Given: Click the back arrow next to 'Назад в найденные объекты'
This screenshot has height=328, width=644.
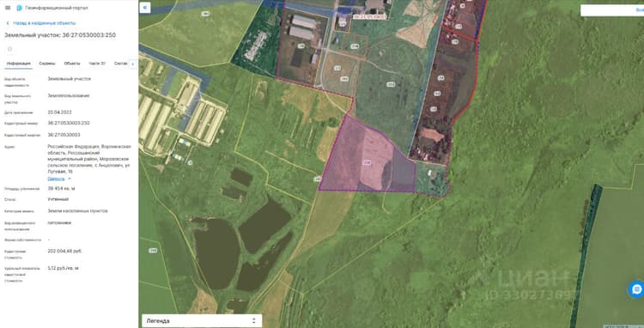Looking at the screenshot, I should point(8,23).
